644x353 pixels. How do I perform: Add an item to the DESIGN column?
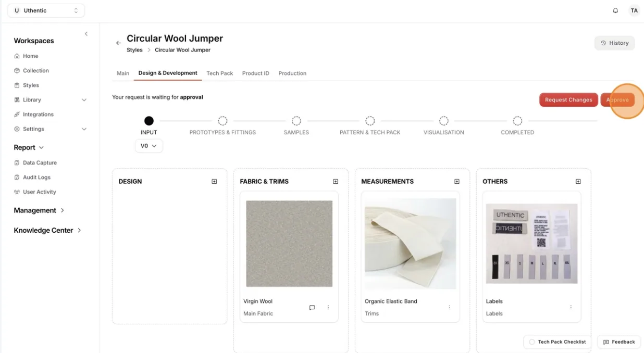pos(214,182)
